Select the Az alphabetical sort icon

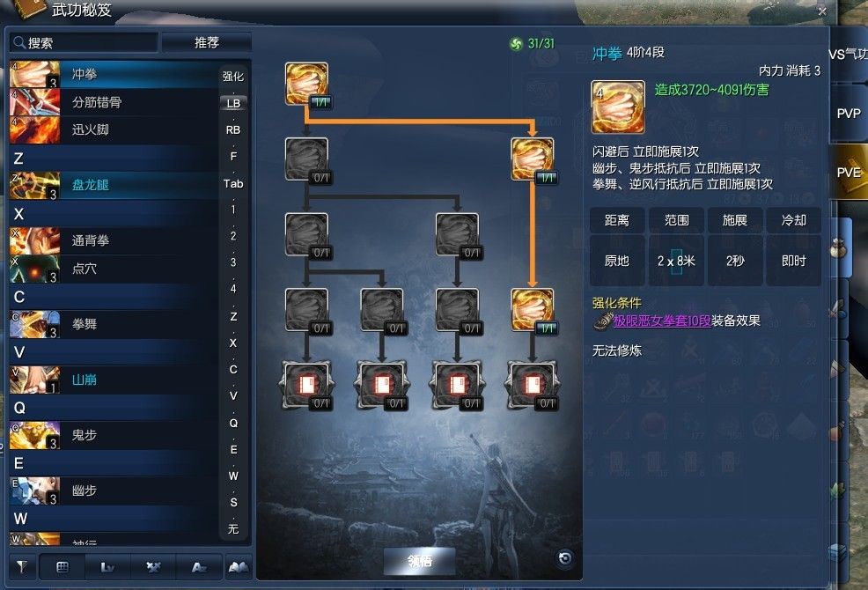click(199, 567)
